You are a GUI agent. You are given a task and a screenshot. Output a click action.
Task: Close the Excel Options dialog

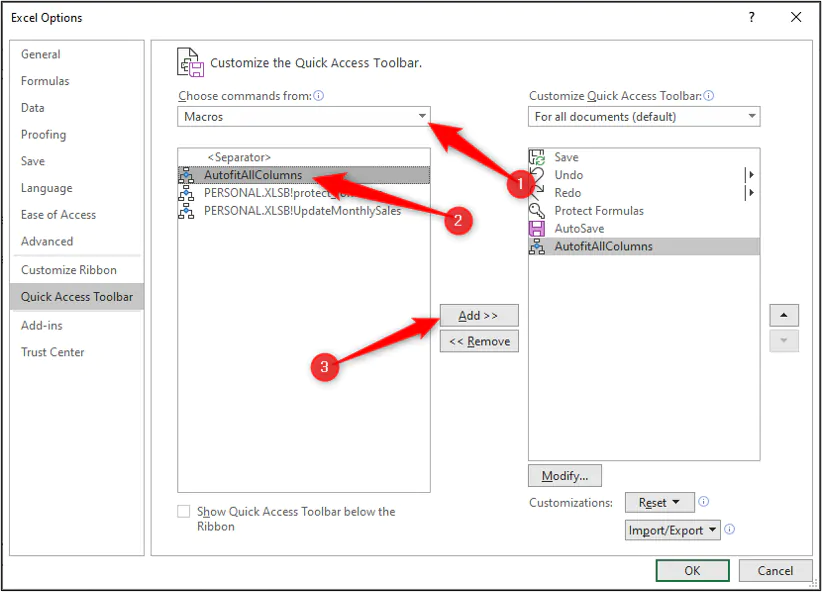(x=796, y=17)
